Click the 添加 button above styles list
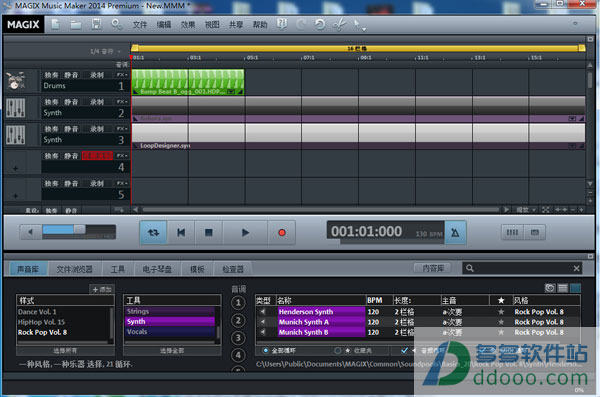 pos(102,289)
